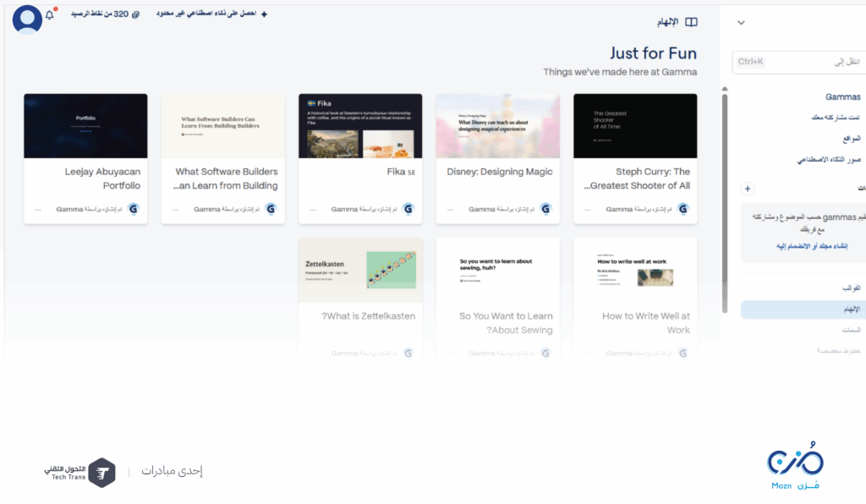Click the credits coins icon beside 320

pyautogui.click(x=136, y=14)
